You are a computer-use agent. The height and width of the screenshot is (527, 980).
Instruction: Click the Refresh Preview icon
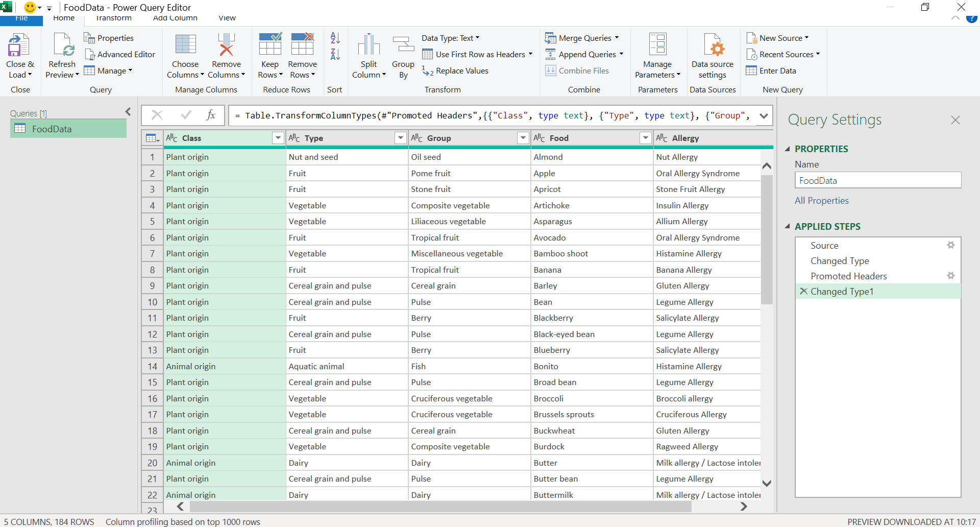(x=63, y=46)
